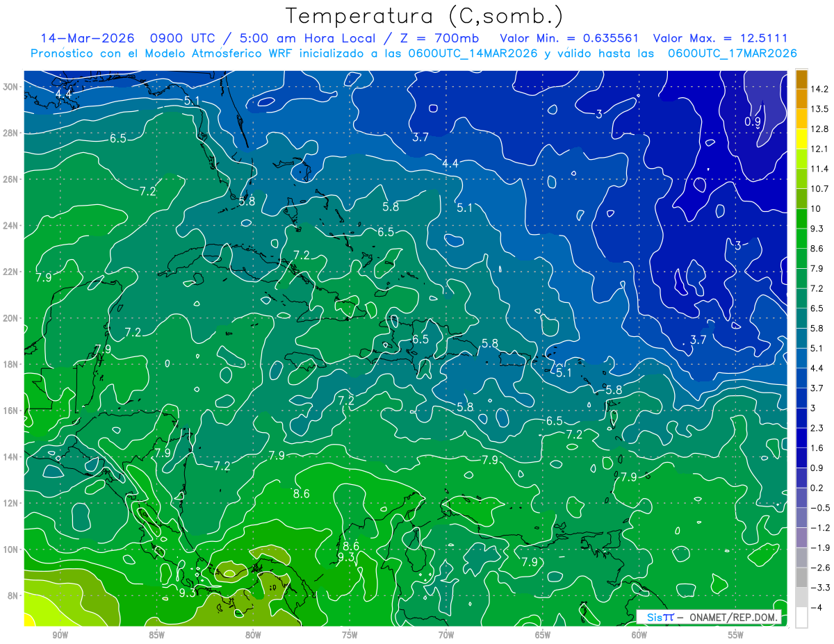Click the 18N latitude axis label
This screenshot has height=644, width=834.
pyautogui.click(x=11, y=364)
